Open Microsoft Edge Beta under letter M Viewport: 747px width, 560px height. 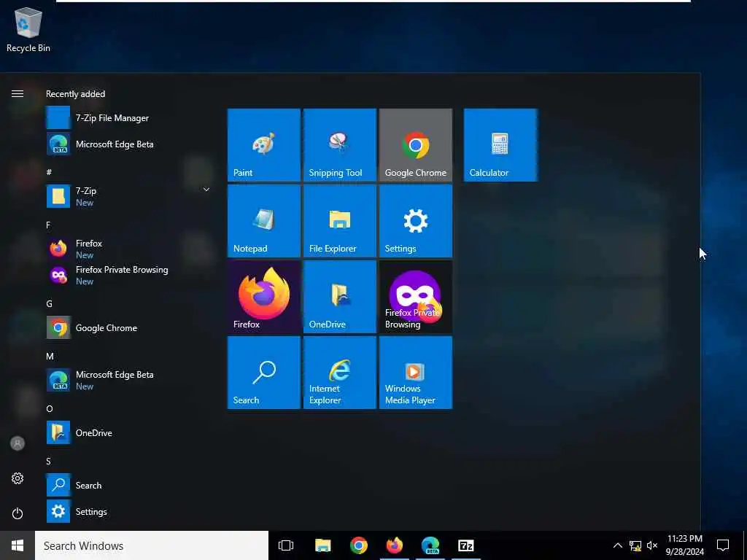128,380
